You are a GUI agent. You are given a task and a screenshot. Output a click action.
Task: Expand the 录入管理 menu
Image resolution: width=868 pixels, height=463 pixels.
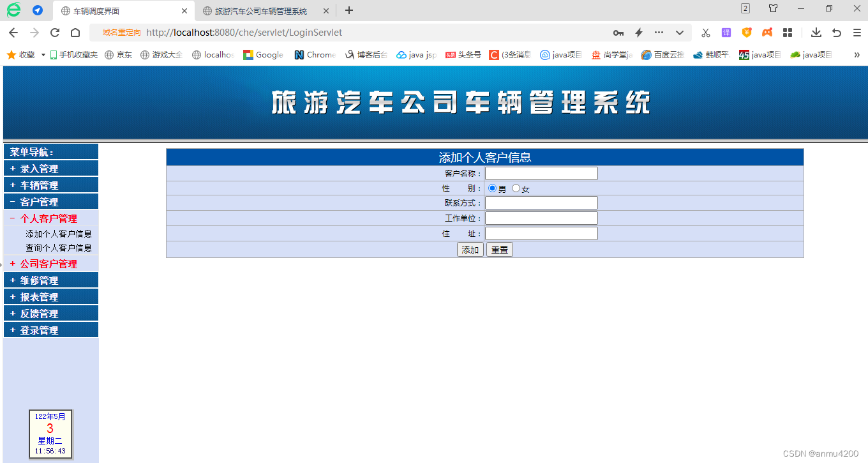pos(51,169)
